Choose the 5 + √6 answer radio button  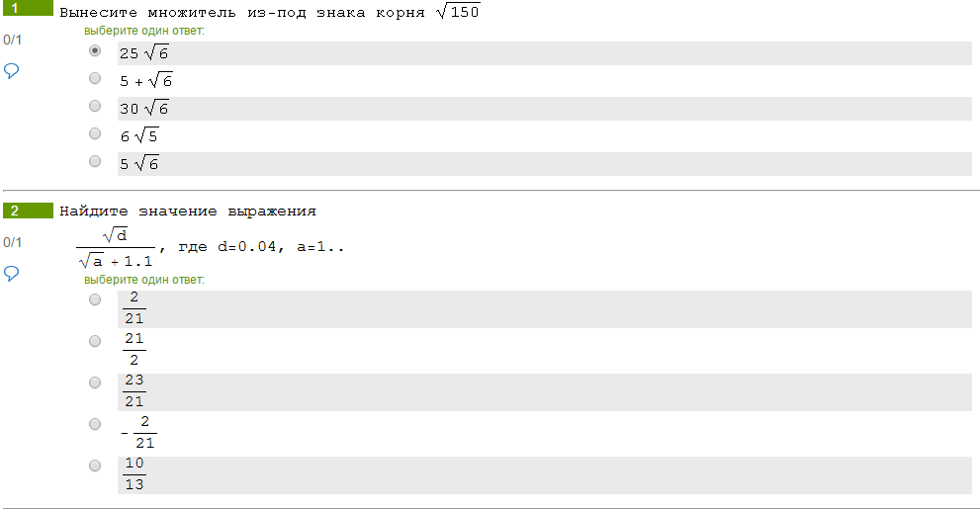95,78
